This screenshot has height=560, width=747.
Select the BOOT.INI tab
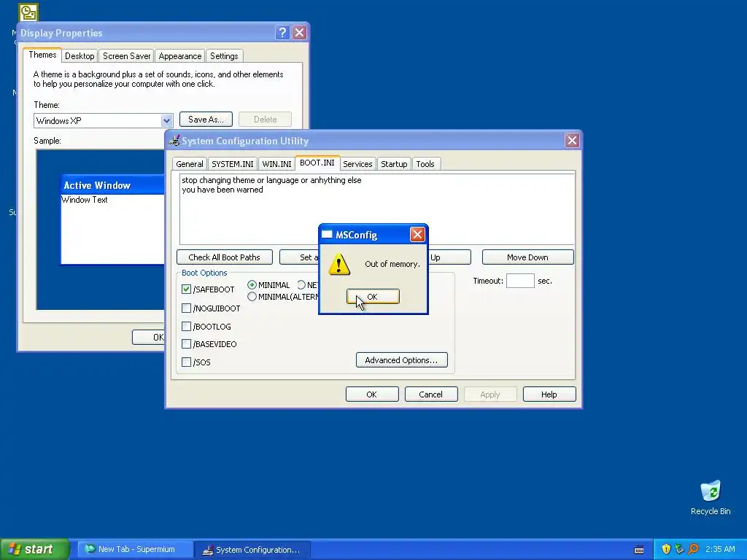[x=317, y=163]
